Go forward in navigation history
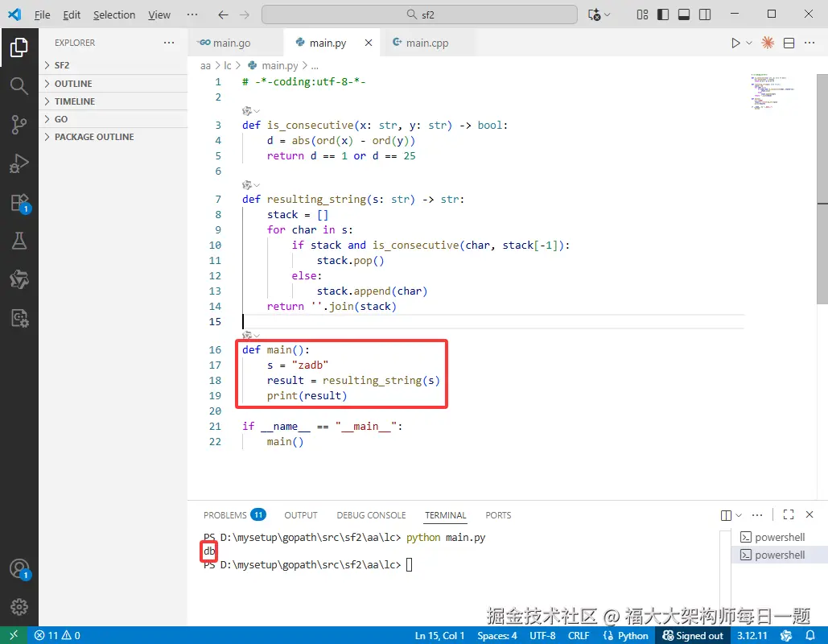Image resolution: width=828 pixels, height=644 pixels. tap(244, 14)
